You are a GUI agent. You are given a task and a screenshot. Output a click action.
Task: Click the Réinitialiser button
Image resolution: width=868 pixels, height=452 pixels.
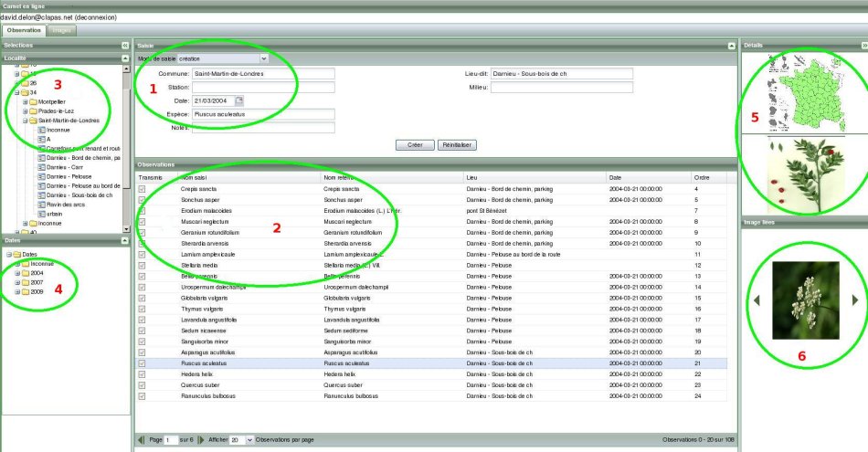(457, 145)
